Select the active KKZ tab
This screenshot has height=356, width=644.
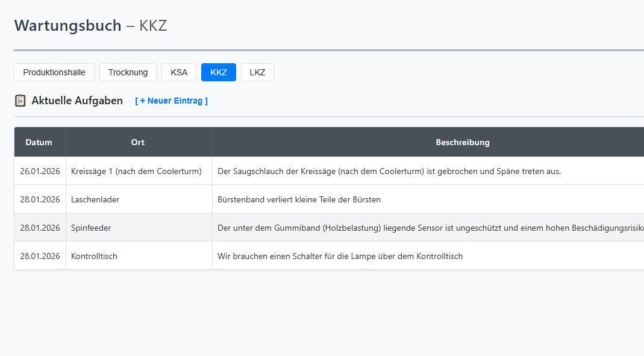coord(219,72)
